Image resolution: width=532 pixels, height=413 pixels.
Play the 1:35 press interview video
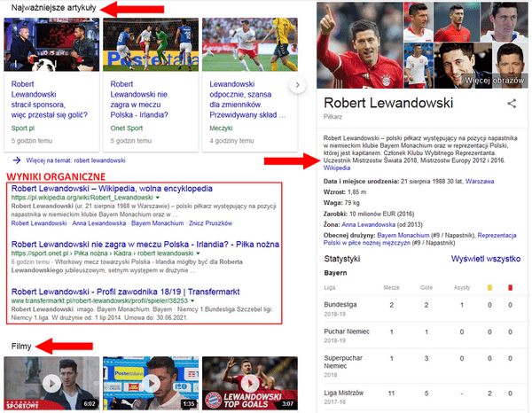(151, 383)
